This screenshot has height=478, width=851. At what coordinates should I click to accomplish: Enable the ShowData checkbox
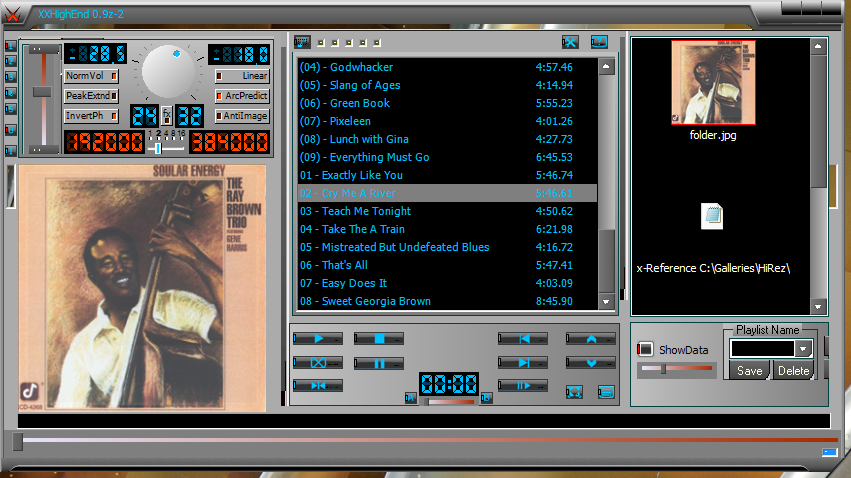click(645, 349)
